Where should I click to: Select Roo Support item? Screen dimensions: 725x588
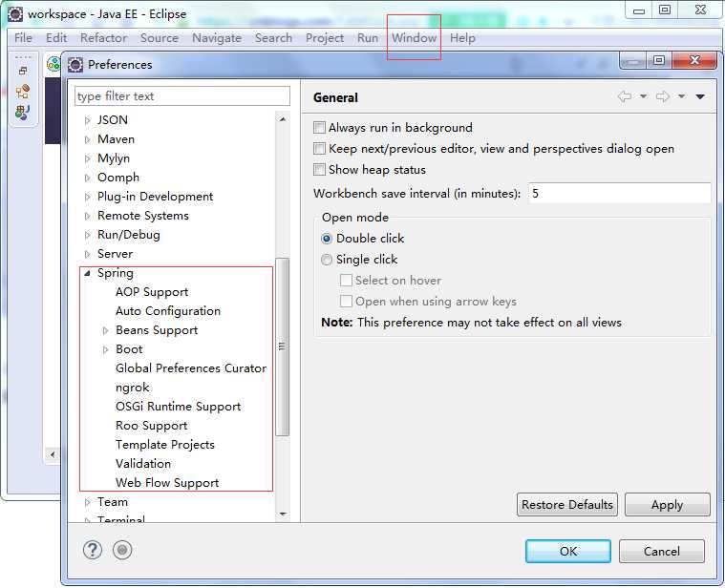(151, 426)
